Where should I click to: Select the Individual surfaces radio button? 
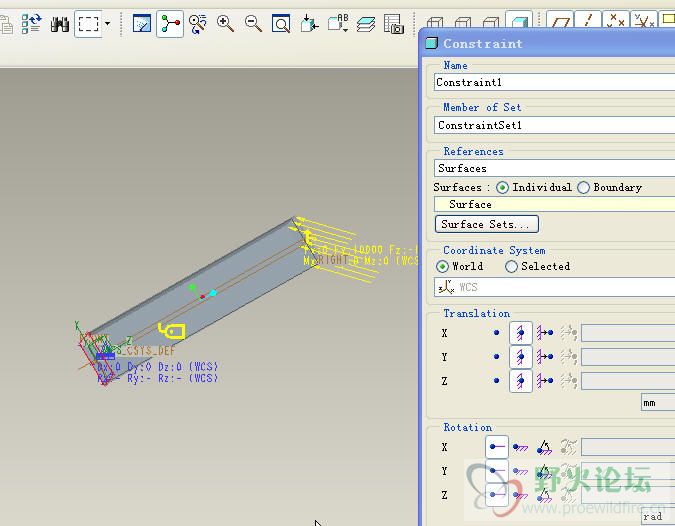tap(502, 188)
